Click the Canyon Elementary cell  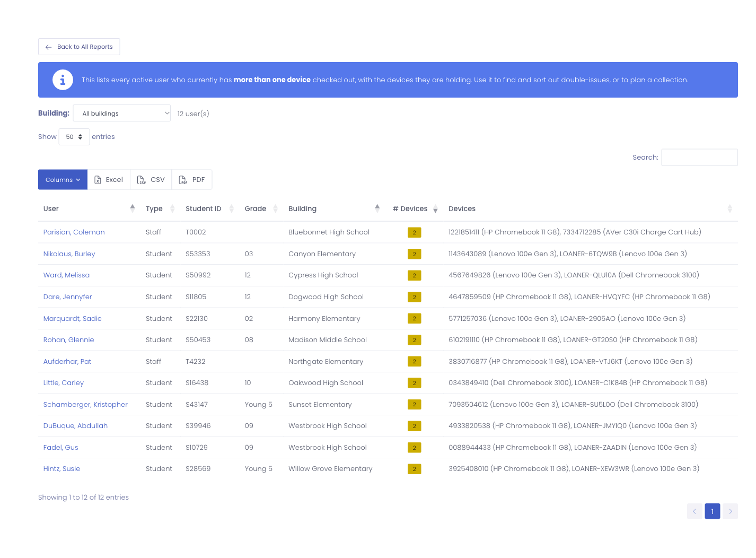pos(322,254)
